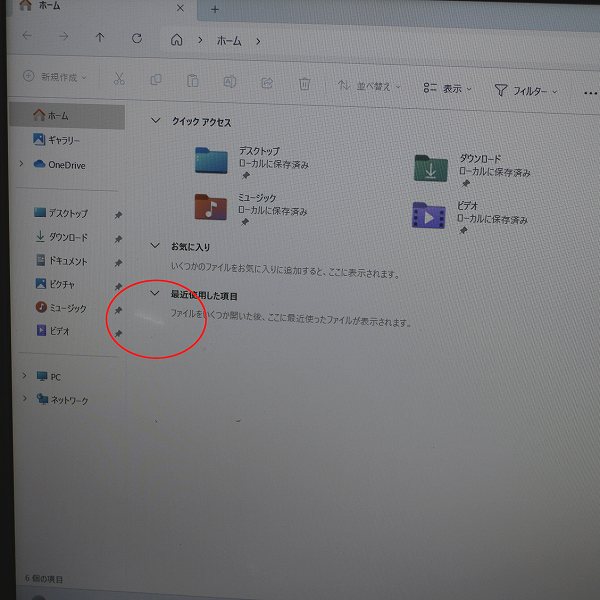Open a new tab with plus button
The width and height of the screenshot is (600, 600).
(214, 8)
